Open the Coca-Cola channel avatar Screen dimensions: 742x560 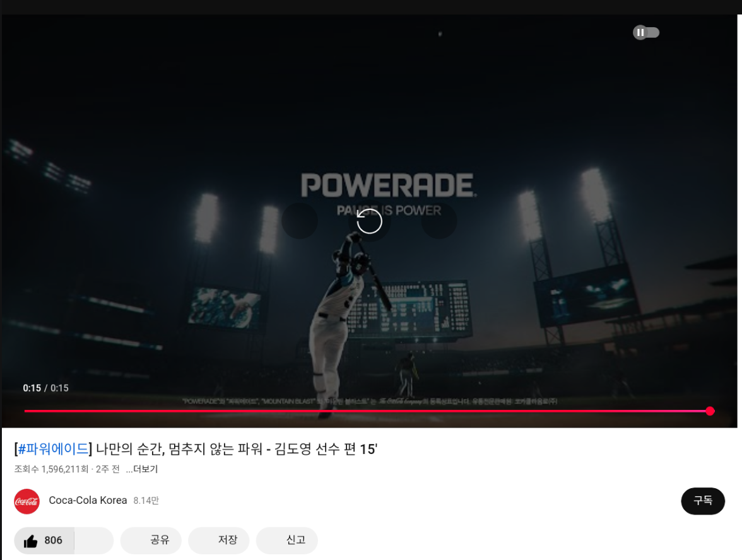tap(27, 501)
